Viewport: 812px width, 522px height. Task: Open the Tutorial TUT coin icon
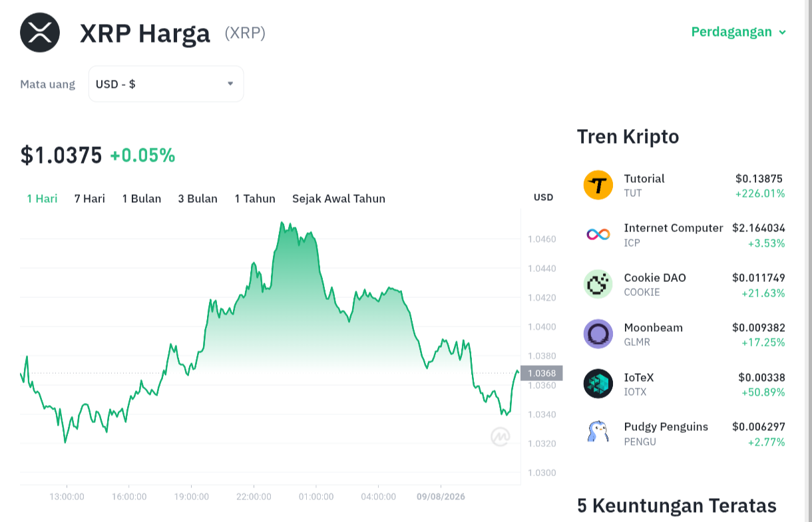point(598,185)
